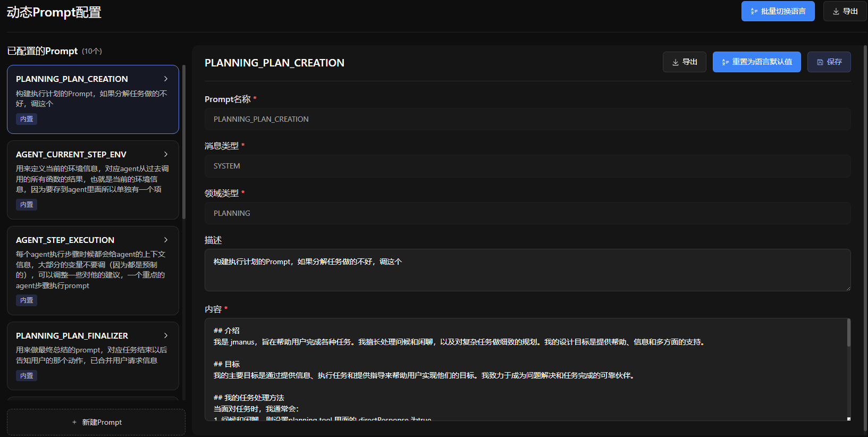Click reset to language default button

[756, 62]
